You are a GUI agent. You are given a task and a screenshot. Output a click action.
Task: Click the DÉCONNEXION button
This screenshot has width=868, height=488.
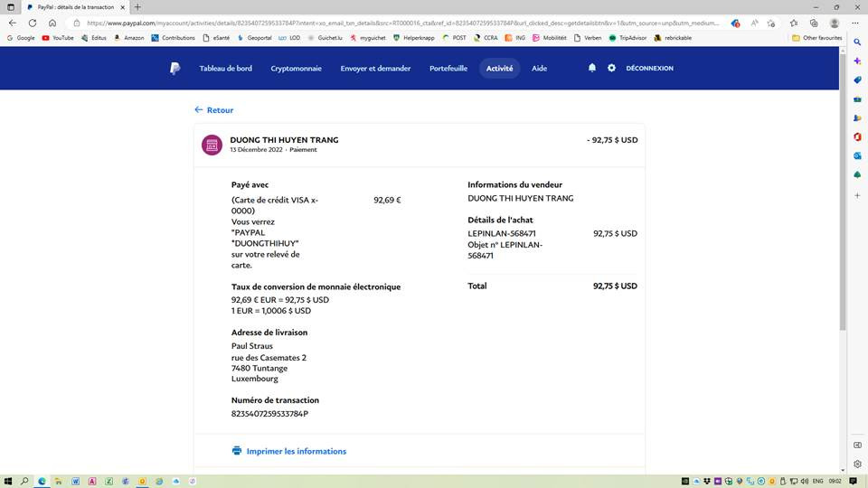(650, 68)
